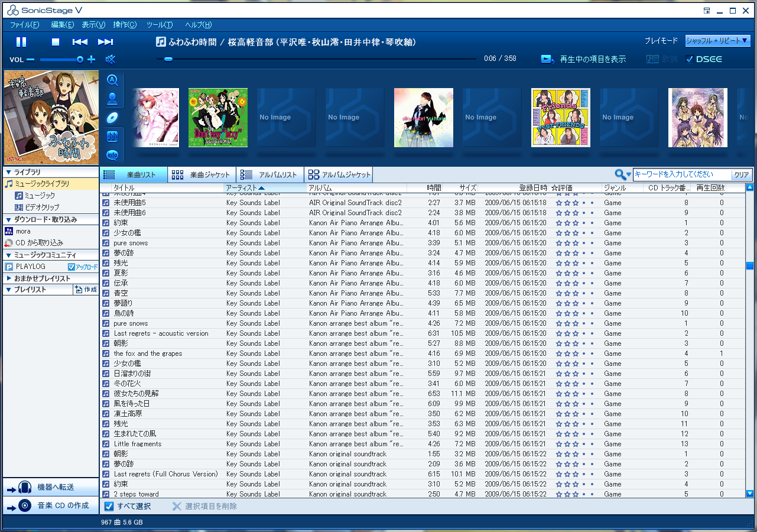Viewport: 757px width, 532px height.
Task: Focus the keyword search input field
Action: [x=682, y=174]
